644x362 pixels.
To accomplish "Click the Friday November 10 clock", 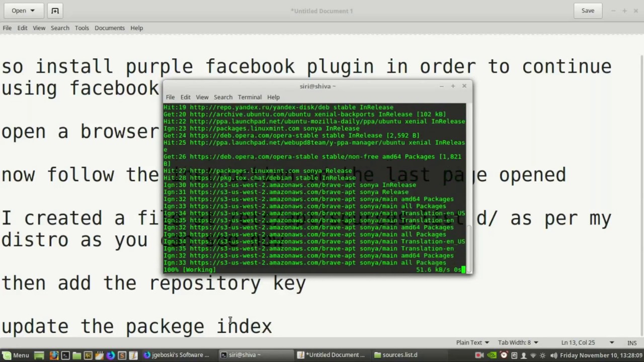I will 601,355.
